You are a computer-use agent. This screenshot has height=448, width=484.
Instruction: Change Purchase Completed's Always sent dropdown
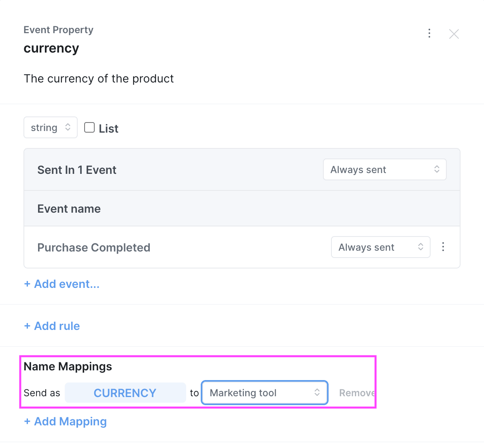(x=380, y=247)
